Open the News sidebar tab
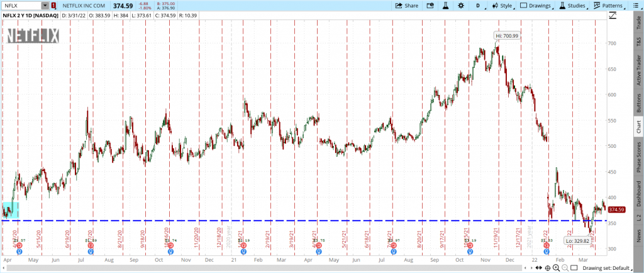The image size is (644, 273). click(x=639, y=237)
